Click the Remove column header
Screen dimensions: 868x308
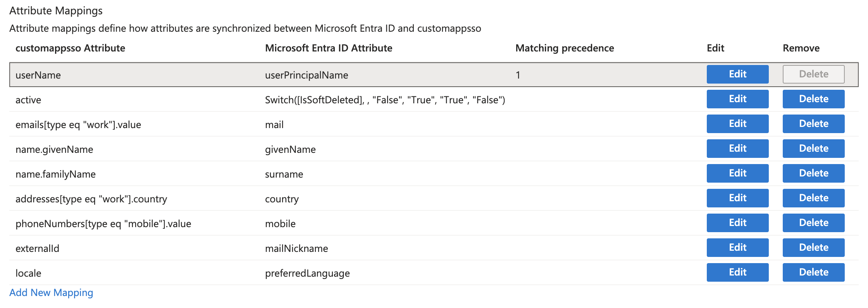pyautogui.click(x=801, y=48)
